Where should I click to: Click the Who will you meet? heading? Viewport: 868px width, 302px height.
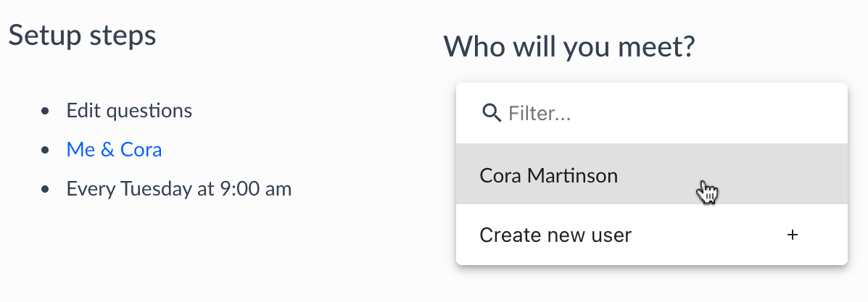(569, 47)
